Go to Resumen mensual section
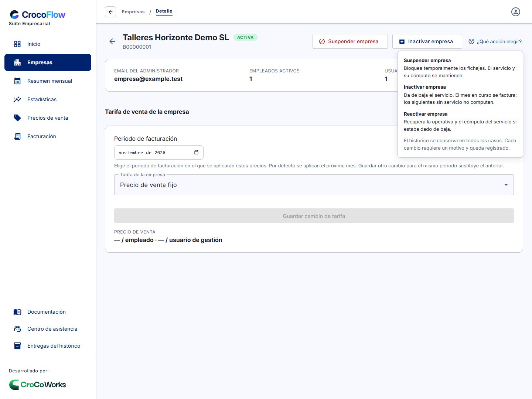The width and height of the screenshot is (532, 399). coord(48,81)
